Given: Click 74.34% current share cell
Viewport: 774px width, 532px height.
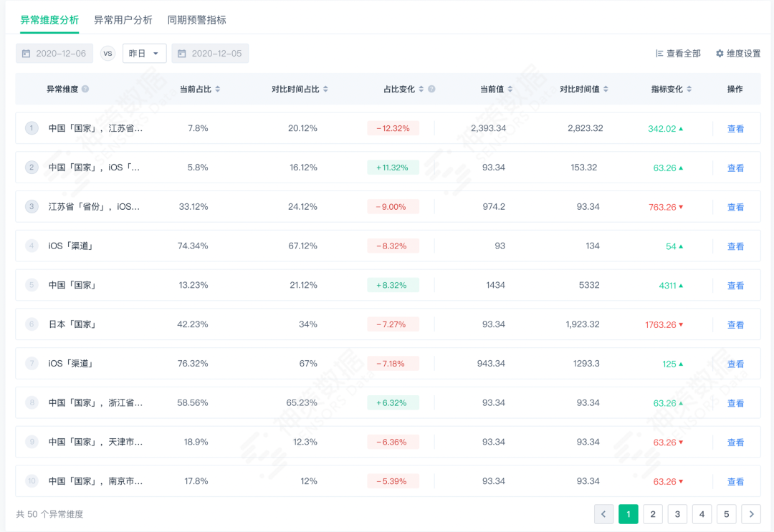Looking at the screenshot, I should [193, 246].
